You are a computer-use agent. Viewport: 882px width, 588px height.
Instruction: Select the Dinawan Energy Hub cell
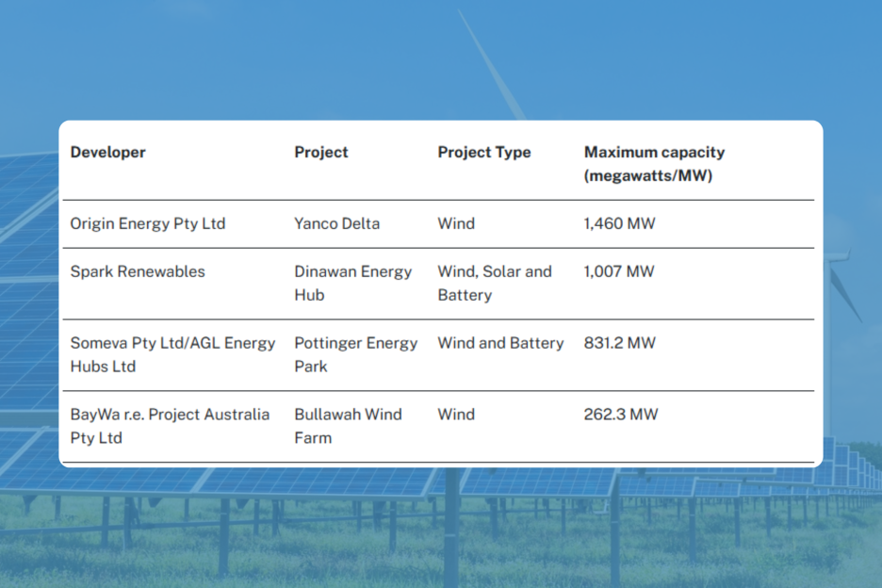[353, 283]
